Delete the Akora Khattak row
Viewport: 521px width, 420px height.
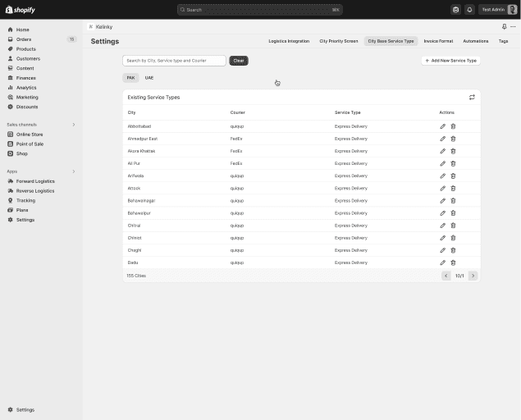[x=453, y=151]
